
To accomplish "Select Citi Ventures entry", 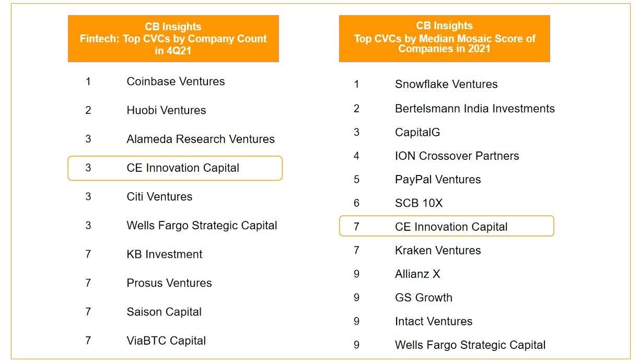I will [x=159, y=197].
